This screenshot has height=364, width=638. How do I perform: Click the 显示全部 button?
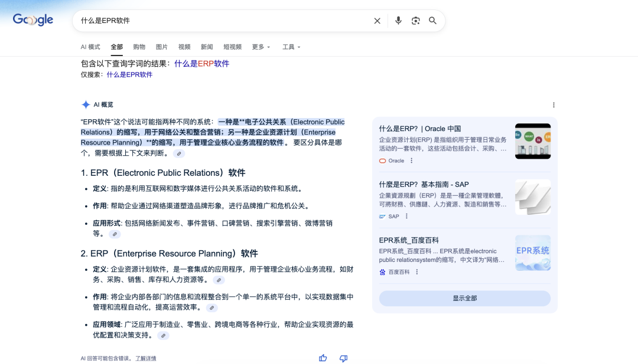tap(464, 299)
